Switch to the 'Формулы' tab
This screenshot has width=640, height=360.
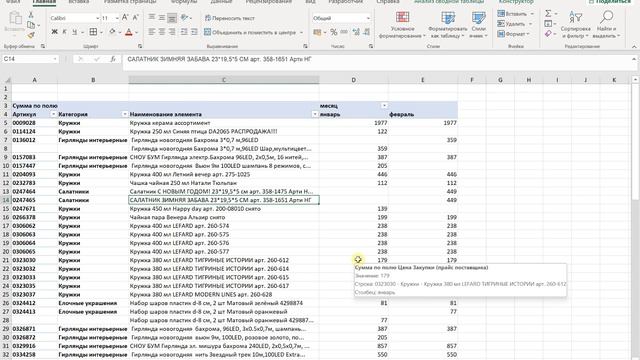(184, 2)
